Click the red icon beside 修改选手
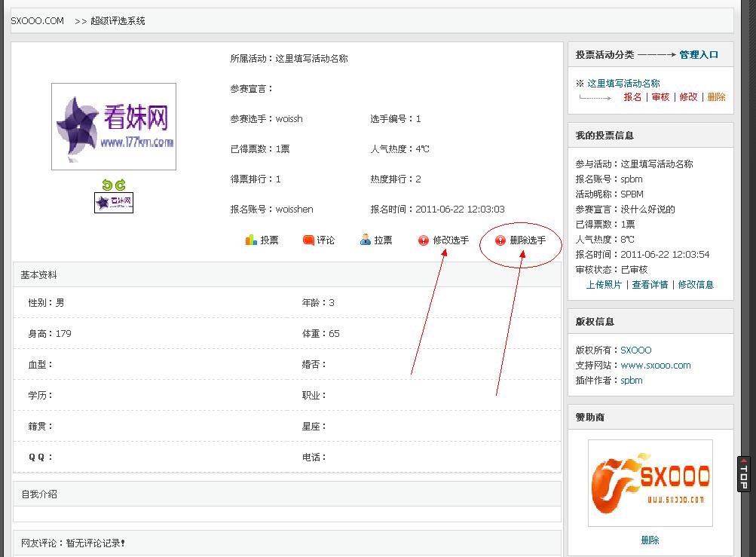Image resolution: width=756 pixels, height=557 pixels. tap(424, 240)
